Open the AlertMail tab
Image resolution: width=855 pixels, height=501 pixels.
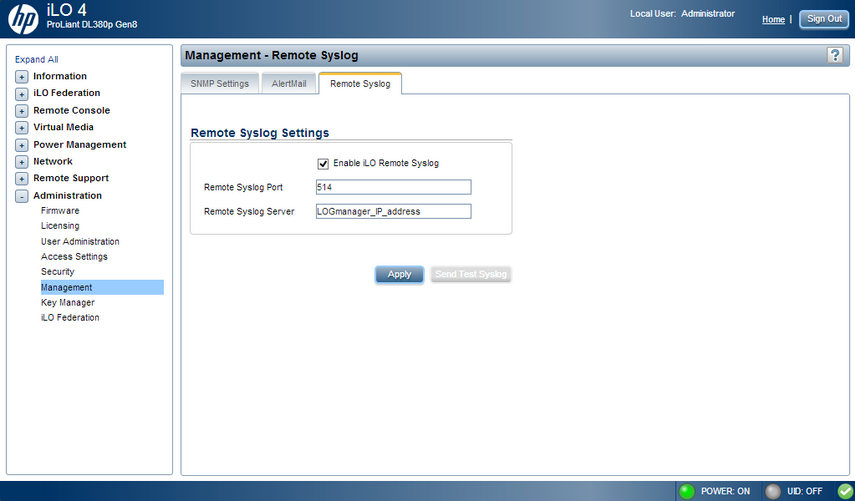tap(289, 84)
